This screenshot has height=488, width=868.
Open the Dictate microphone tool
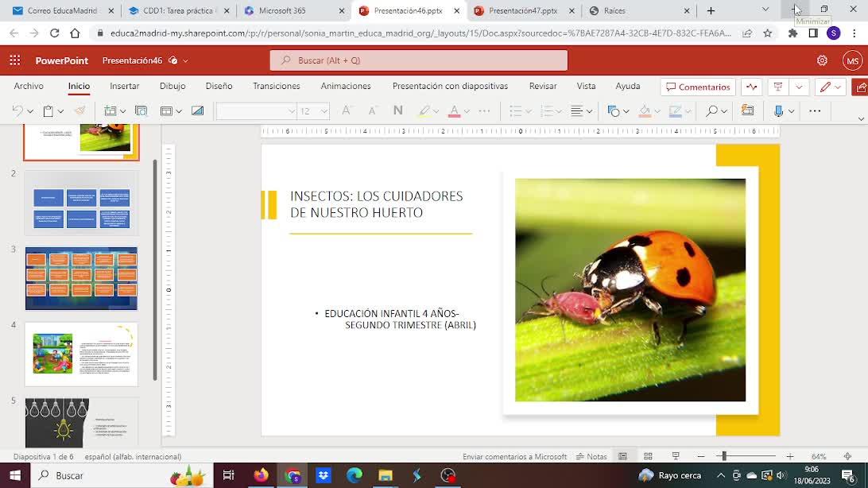click(x=779, y=111)
